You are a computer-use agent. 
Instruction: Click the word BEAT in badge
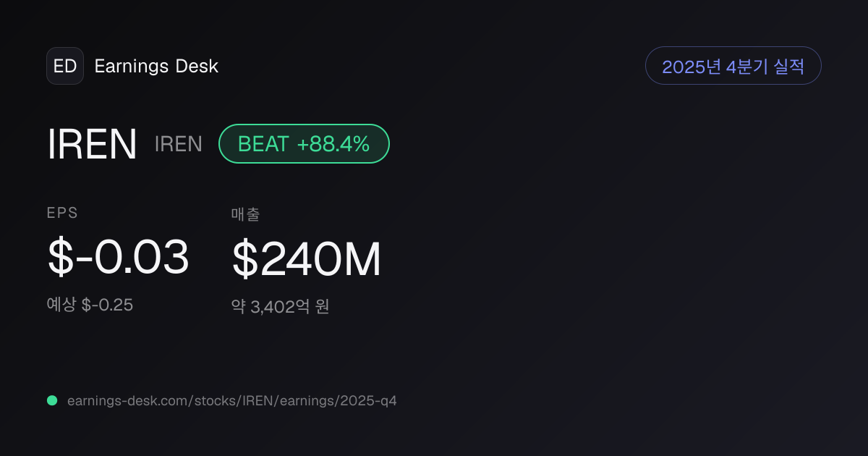[x=263, y=144]
